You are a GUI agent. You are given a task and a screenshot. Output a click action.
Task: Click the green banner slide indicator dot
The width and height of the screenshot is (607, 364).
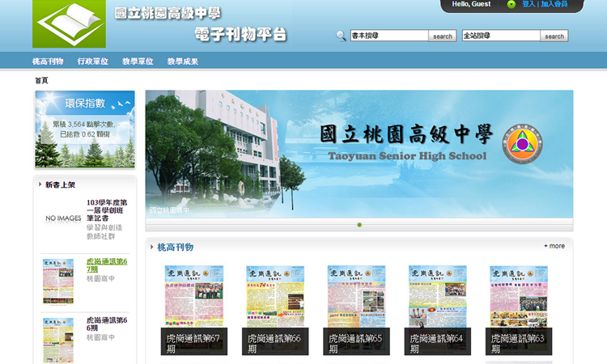point(359,225)
